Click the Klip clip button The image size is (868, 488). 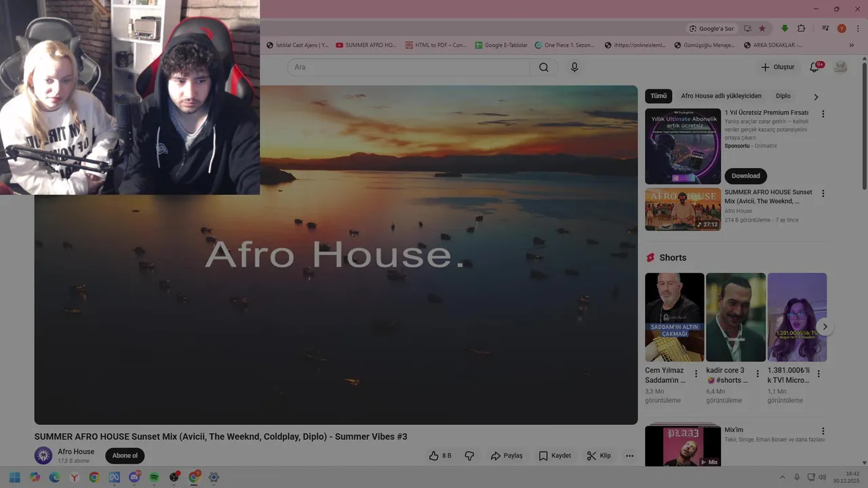(599, 455)
